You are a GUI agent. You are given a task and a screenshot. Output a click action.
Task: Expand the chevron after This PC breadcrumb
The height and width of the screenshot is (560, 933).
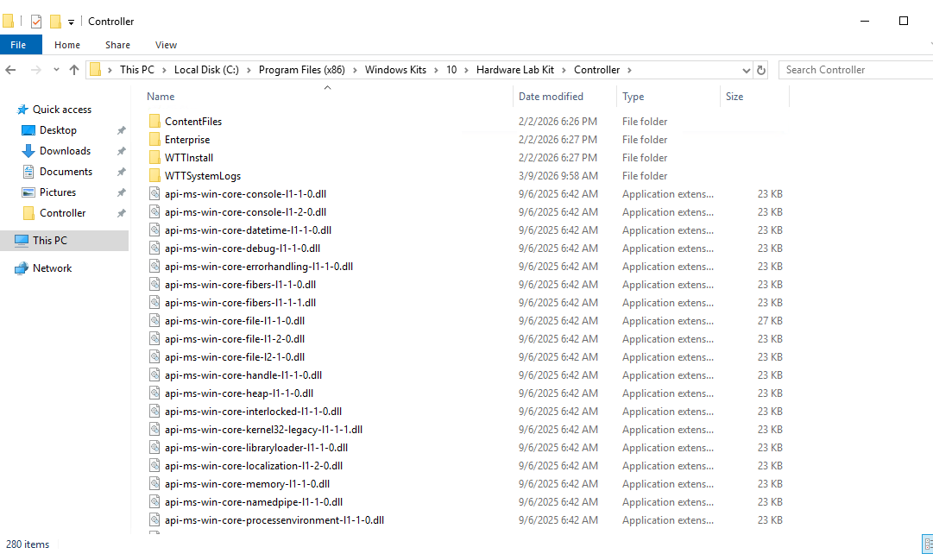point(164,70)
